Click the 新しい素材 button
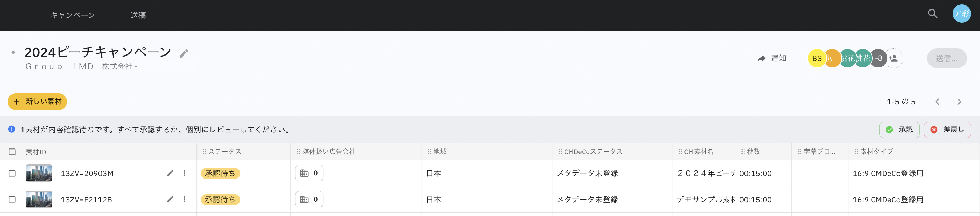This screenshot has width=980, height=216. click(37, 102)
